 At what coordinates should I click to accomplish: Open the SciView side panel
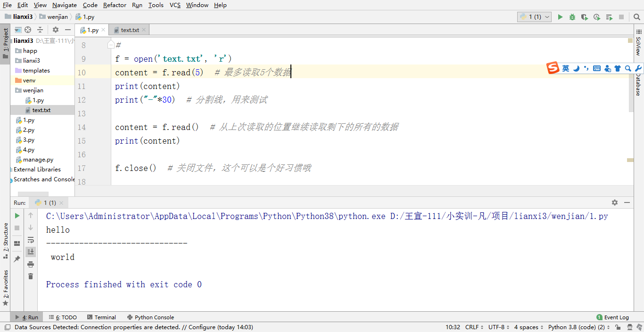(x=638, y=43)
